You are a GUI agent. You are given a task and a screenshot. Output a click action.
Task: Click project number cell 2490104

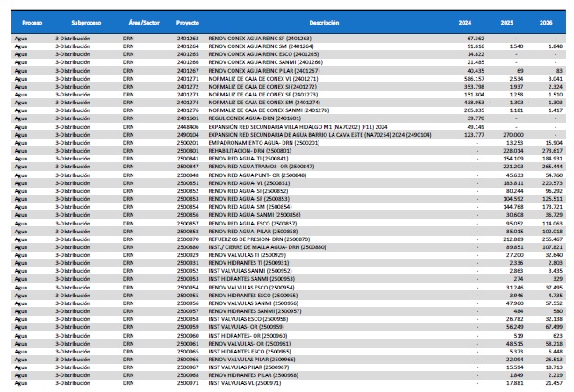click(188, 132)
